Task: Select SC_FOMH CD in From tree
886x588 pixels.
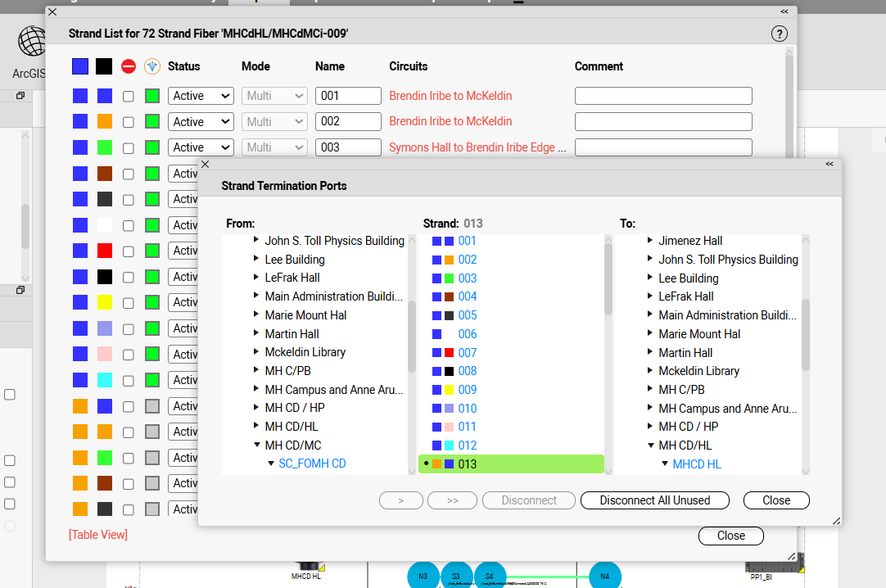Action: pyautogui.click(x=312, y=464)
